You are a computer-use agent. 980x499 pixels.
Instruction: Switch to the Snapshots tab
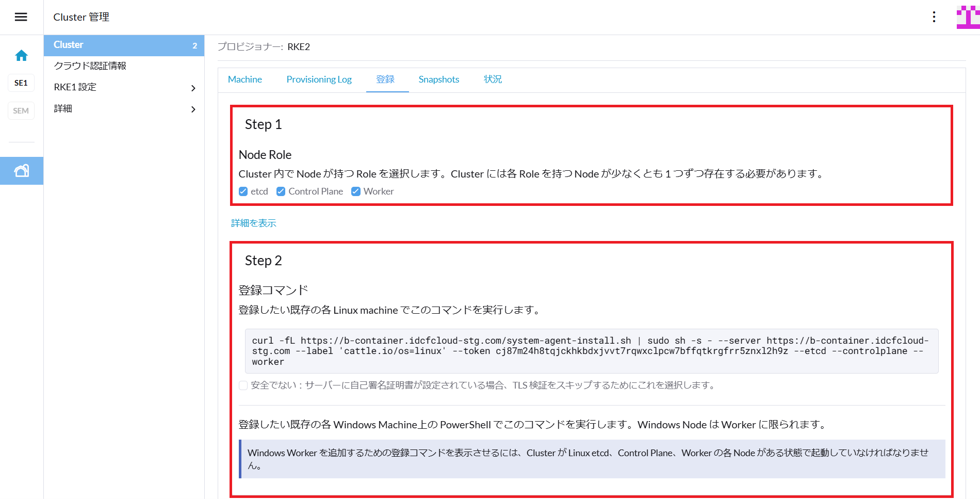tap(438, 79)
